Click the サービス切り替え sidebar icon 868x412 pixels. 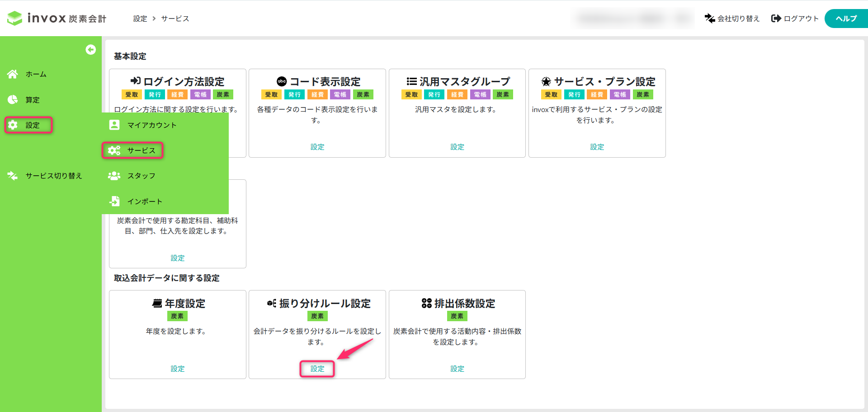pos(13,176)
